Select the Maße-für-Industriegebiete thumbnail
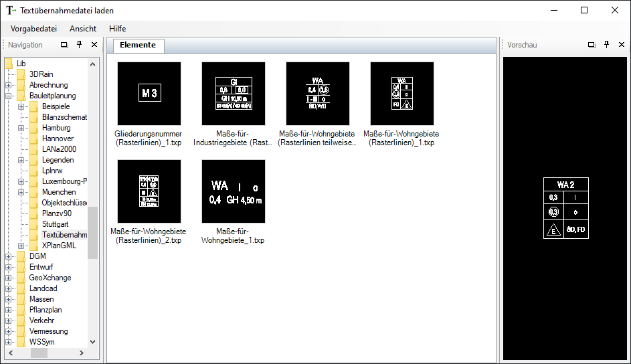 pos(234,94)
